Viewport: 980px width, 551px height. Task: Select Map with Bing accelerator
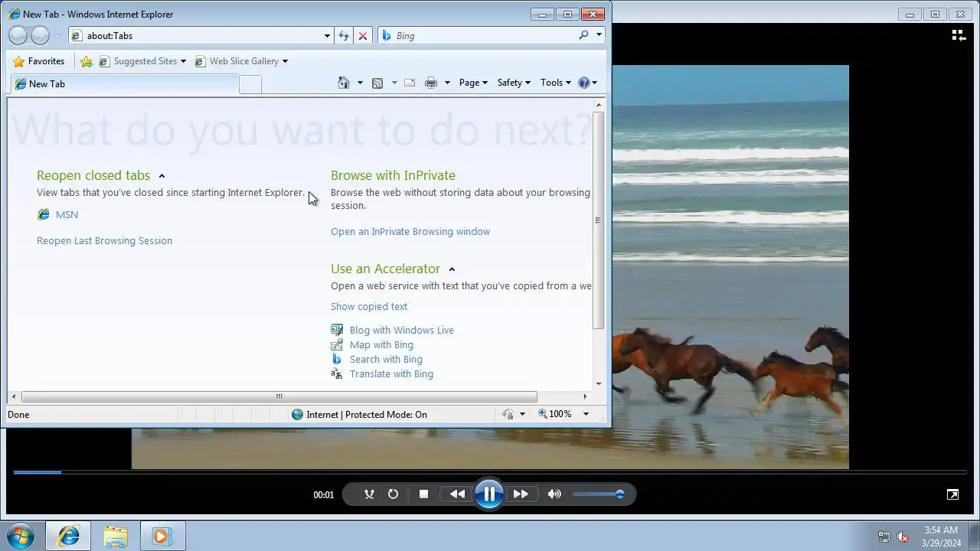tap(381, 344)
